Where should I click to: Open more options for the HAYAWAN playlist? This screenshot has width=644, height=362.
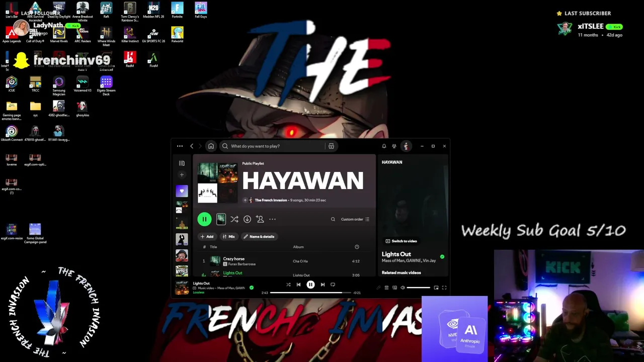(272, 219)
